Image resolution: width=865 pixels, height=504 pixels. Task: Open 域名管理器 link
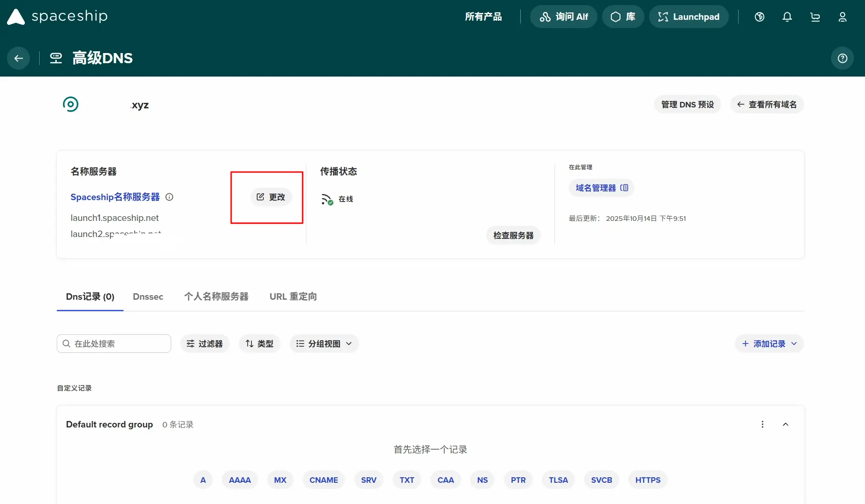click(x=602, y=188)
